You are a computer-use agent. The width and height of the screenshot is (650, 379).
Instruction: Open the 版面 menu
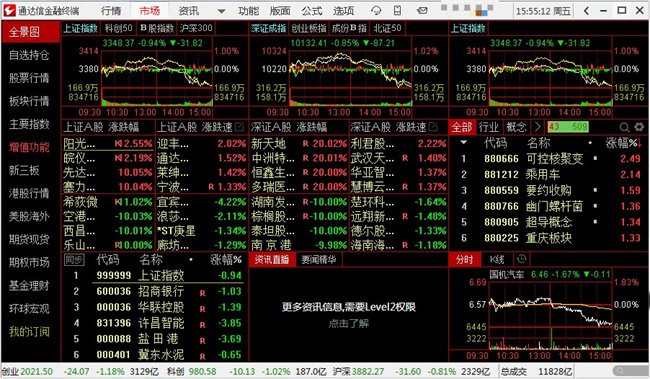tap(280, 11)
